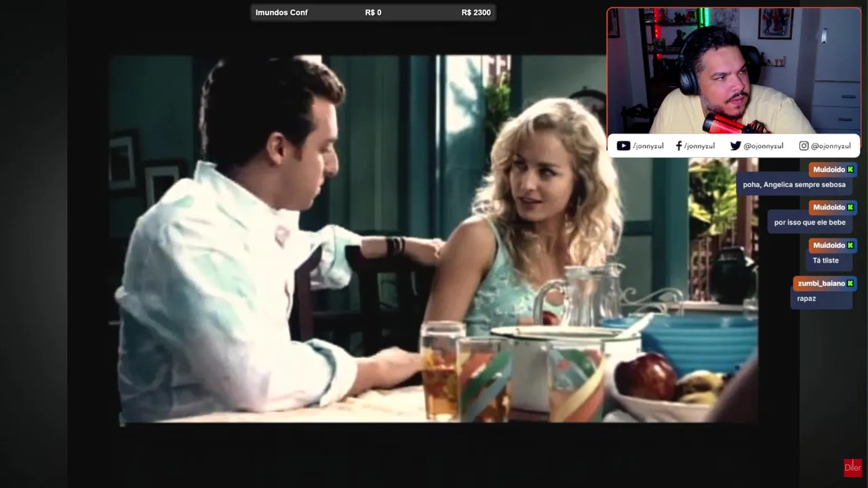This screenshot has width=868, height=488.
Task: Click chat message 'por isso que ele bebe'
Action: (810, 222)
